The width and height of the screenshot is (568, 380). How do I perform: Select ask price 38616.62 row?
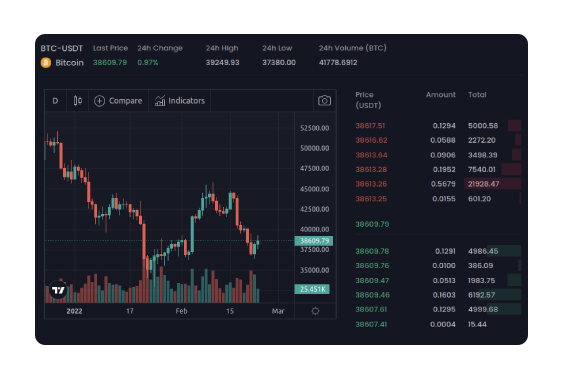click(438, 140)
